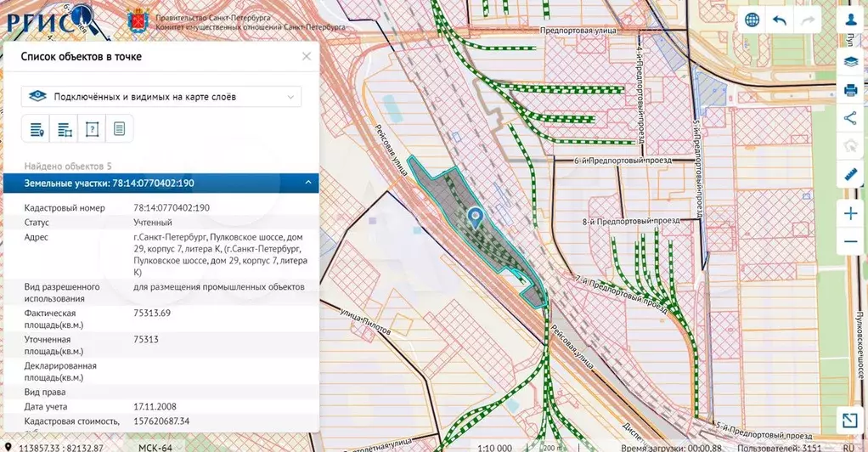Select the status value Учтенный

pos(153,222)
